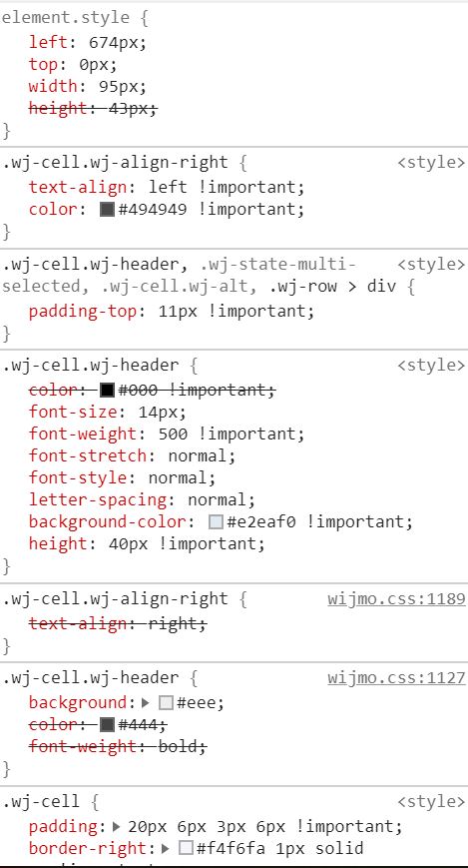Click the text-align left !important value
This screenshot has height=868, width=468.
click(x=227, y=187)
